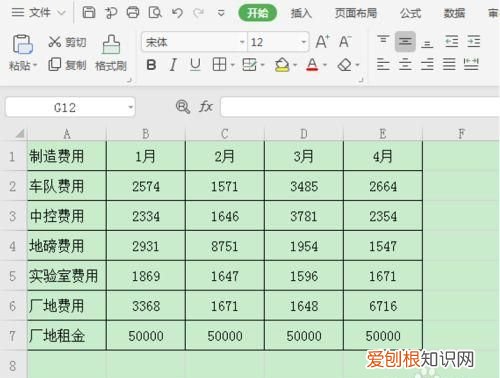The width and height of the screenshot is (500, 378).
Task: Cut selection with 剪切
Action: click(x=67, y=42)
